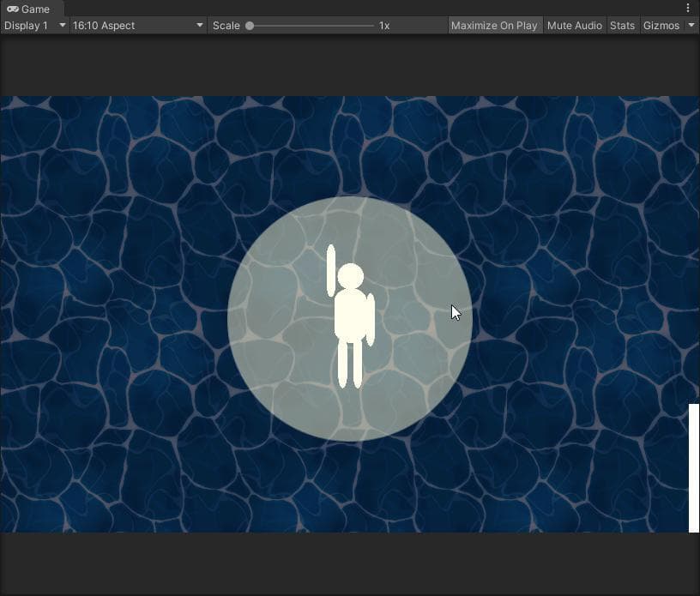This screenshot has width=700, height=596.
Task: Click the character's left leg
Action: (342, 364)
